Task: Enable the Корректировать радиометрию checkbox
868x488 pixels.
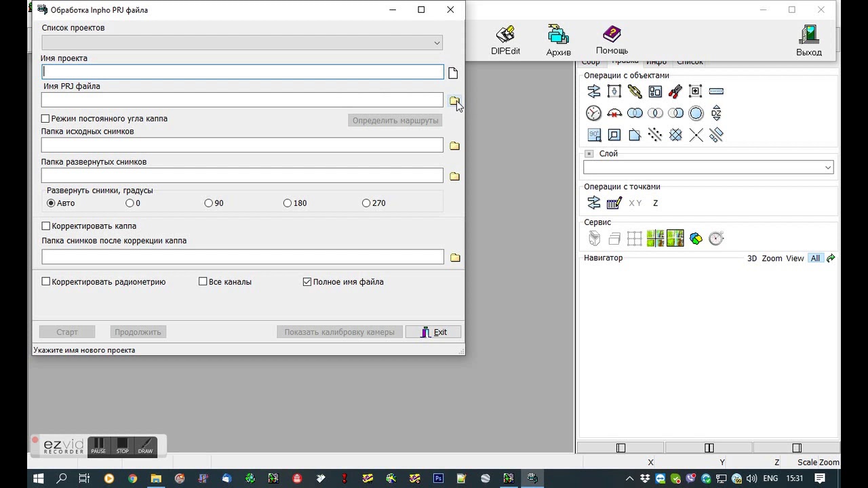Action: click(x=46, y=281)
